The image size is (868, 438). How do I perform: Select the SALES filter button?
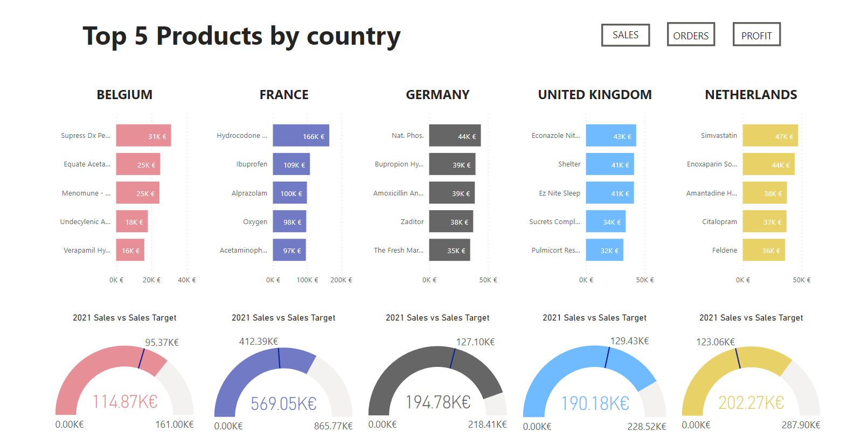625,34
